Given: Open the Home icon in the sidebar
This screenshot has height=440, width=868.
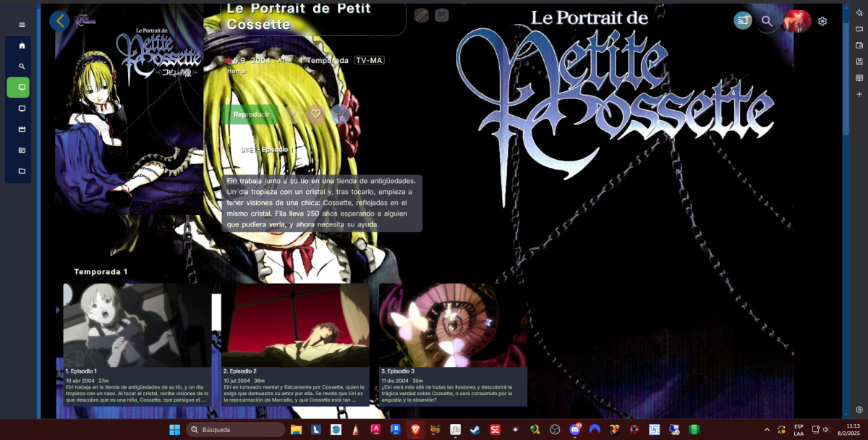Looking at the screenshot, I should point(21,46).
